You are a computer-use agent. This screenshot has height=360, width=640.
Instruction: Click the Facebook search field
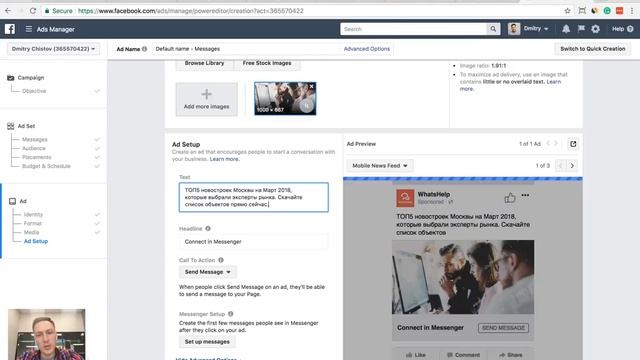tap(413, 29)
